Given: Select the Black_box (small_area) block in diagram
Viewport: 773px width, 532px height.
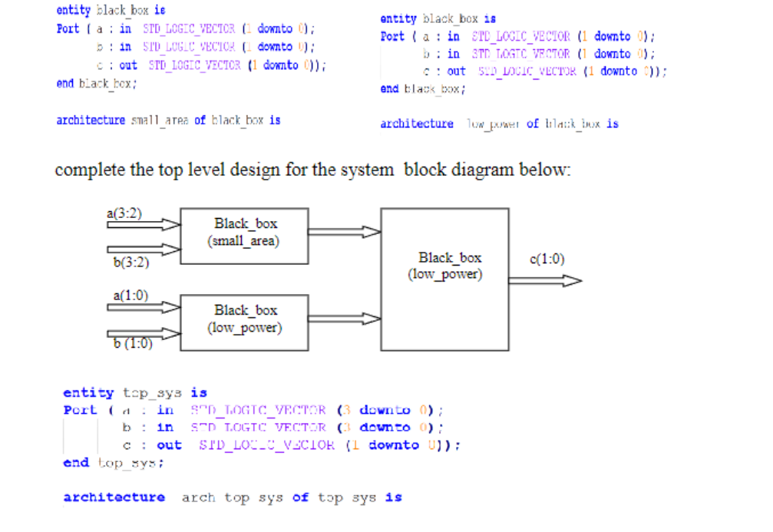Looking at the screenshot, I should (x=243, y=236).
